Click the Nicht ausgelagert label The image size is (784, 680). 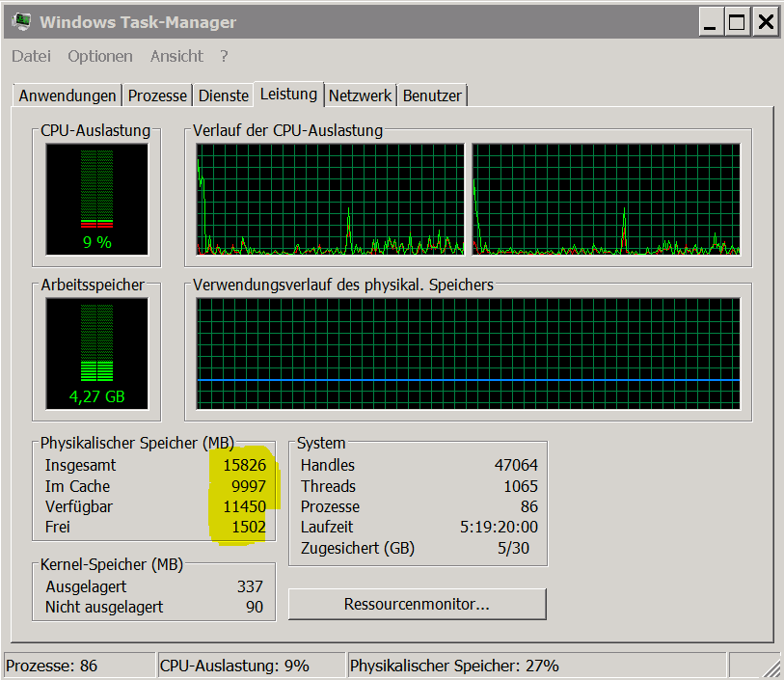click(x=104, y=607)
